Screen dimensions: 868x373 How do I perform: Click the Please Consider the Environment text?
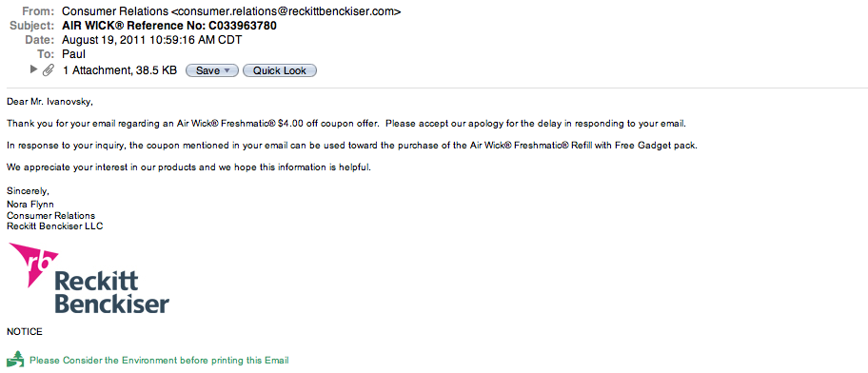160,361
